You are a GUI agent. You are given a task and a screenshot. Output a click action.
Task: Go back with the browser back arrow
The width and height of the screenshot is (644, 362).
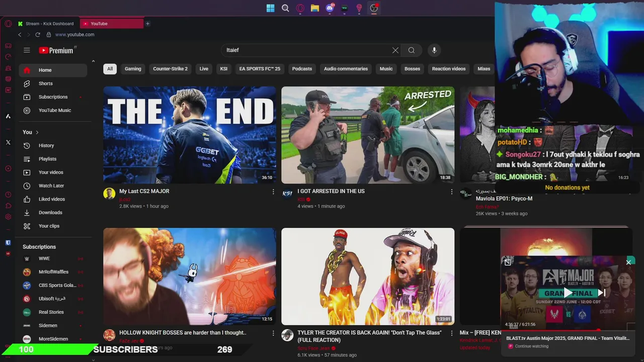click(20, 35)
